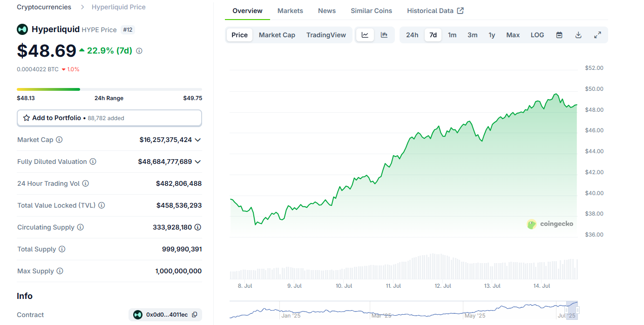
Task: Click the $16,257,375,424 market cap value
Action: [166, 140]
